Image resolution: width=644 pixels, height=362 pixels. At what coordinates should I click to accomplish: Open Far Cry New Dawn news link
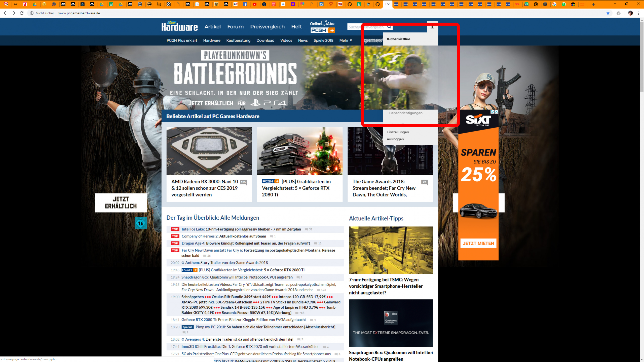tap(258, 253)
